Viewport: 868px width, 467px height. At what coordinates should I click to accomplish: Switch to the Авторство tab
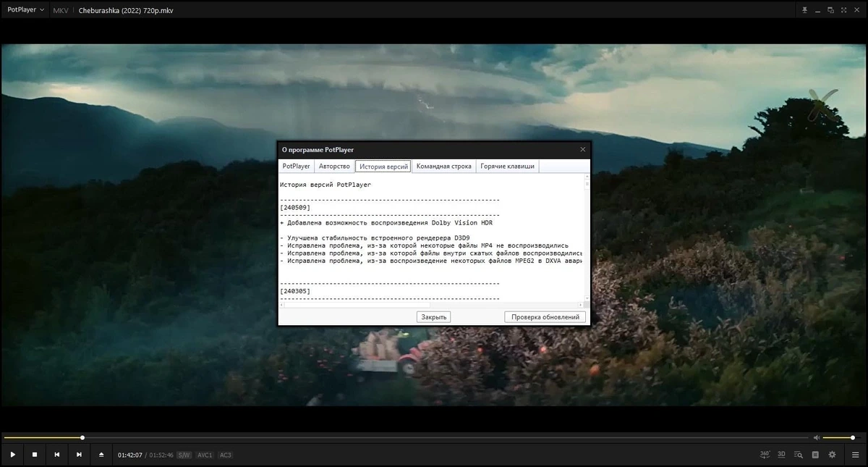coord(334,166)
